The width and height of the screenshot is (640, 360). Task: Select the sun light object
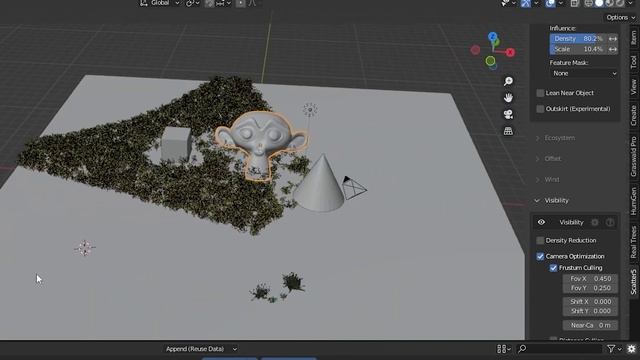tap(310, 109)
